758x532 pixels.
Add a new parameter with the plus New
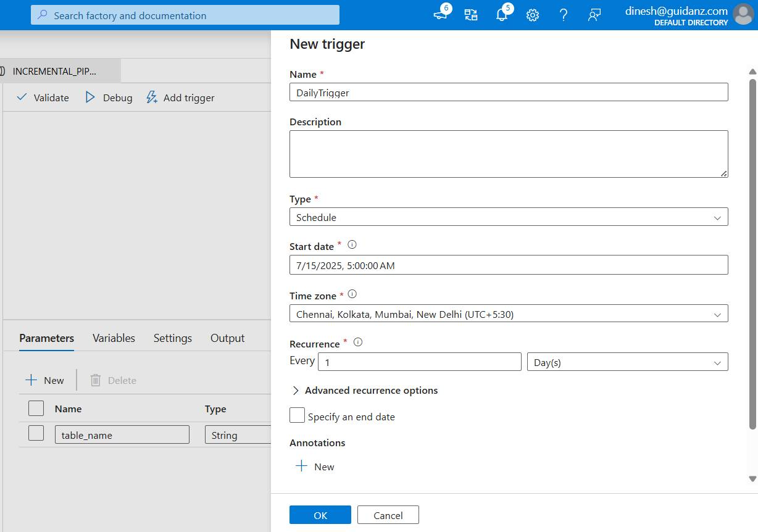pos(44,380)
